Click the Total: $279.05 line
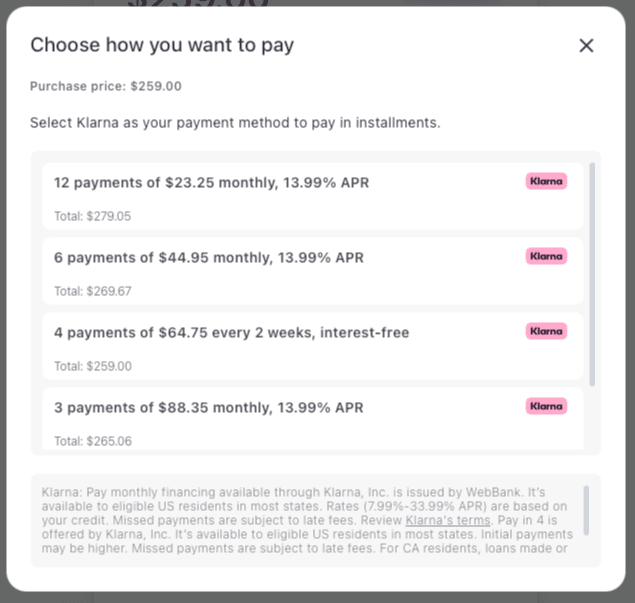Image resolution: width=635 pixels, height=603 pixels. pyautogui.click(x=93, y=216)
